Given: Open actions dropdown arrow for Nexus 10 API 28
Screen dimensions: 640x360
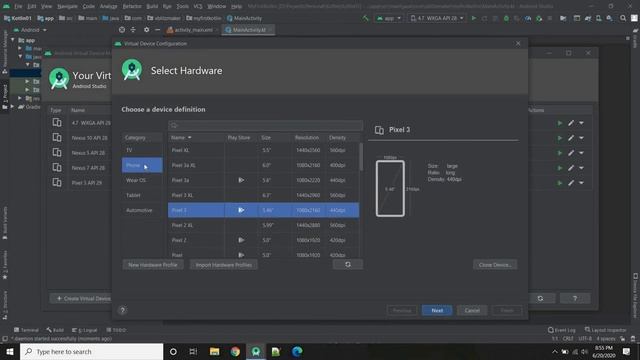Looking at the screenshot, I should click(x=582, y=138).
